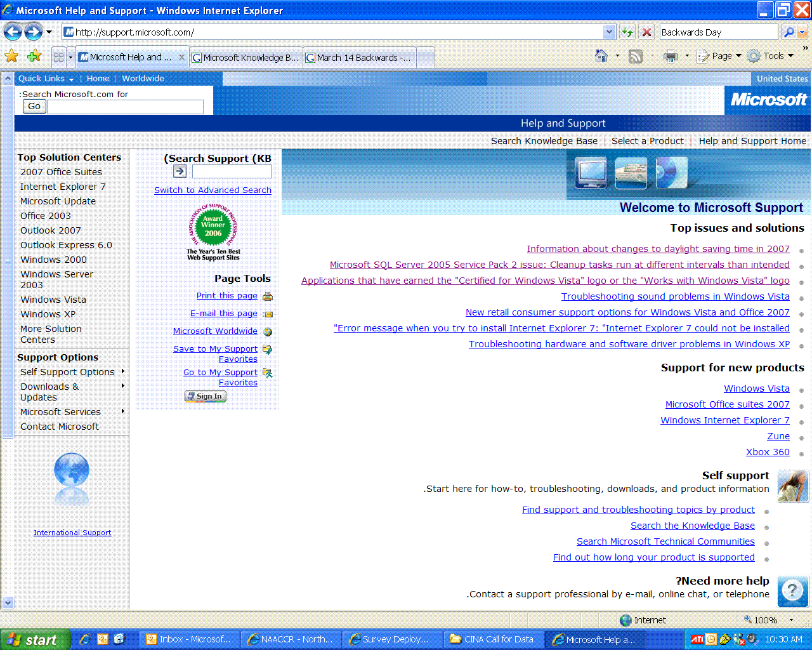Click the Sign In button
This screenshot has height=650, width=812.
pyautogui.click(x=205, y=396)
